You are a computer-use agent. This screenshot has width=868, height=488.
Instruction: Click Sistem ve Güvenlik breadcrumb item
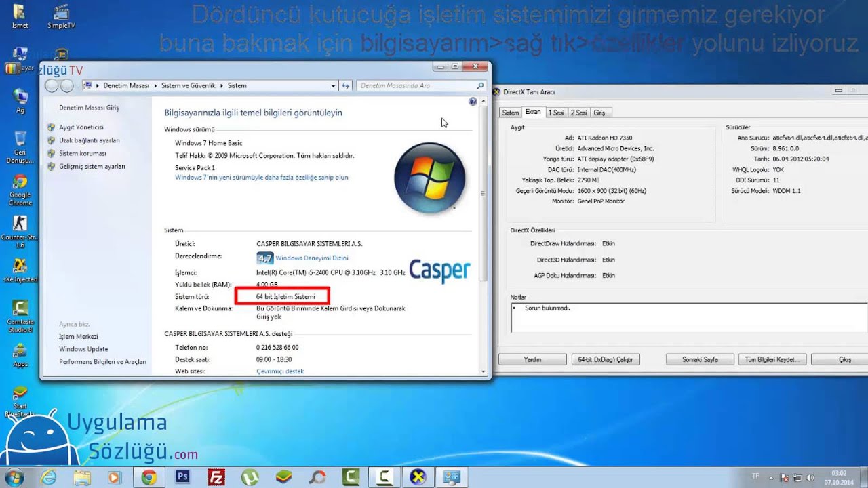[x=189, y=86]
